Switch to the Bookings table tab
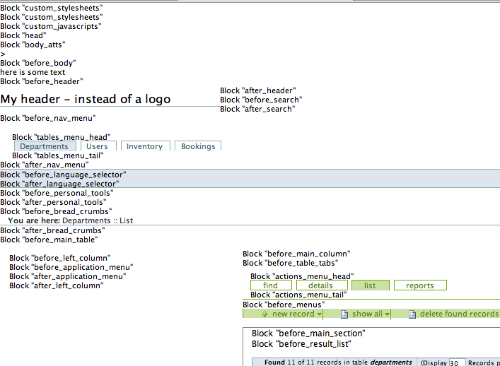Screen dimensions: 500x366 198,146
